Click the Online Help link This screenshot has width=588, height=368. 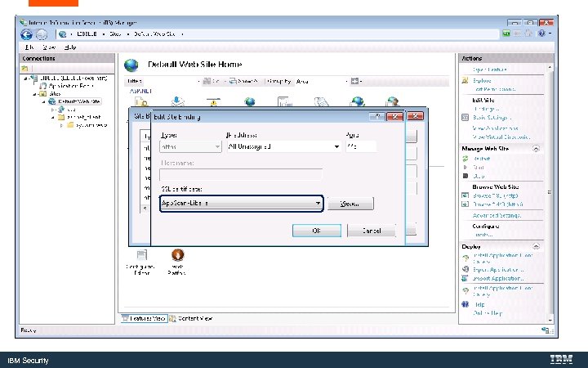tap(487, 312)
